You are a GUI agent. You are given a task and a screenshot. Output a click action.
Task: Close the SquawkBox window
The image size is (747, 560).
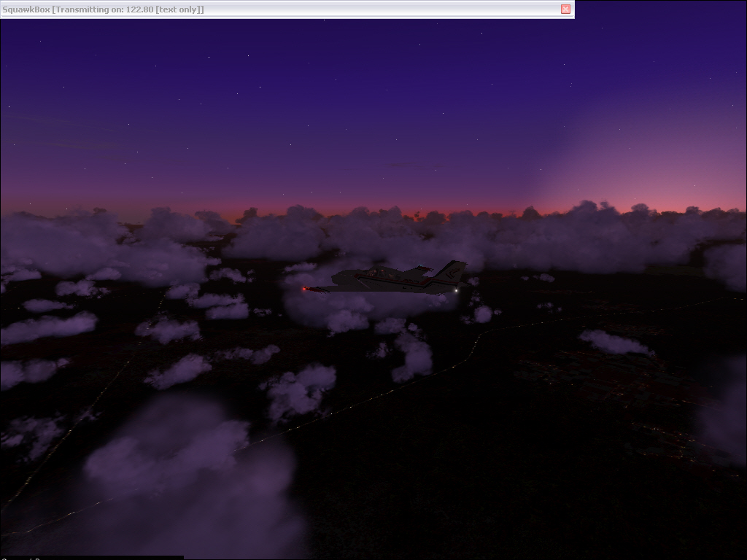(565, 9)
